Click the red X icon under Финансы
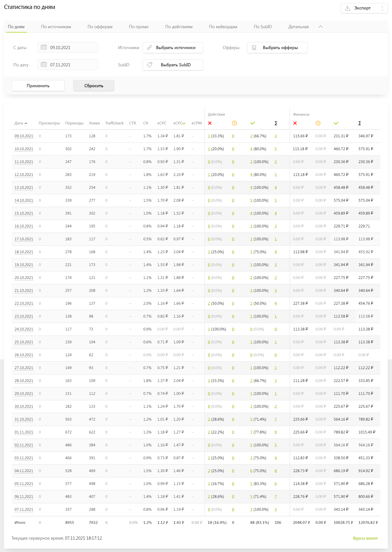392x552 pixels. coord(295,123)
